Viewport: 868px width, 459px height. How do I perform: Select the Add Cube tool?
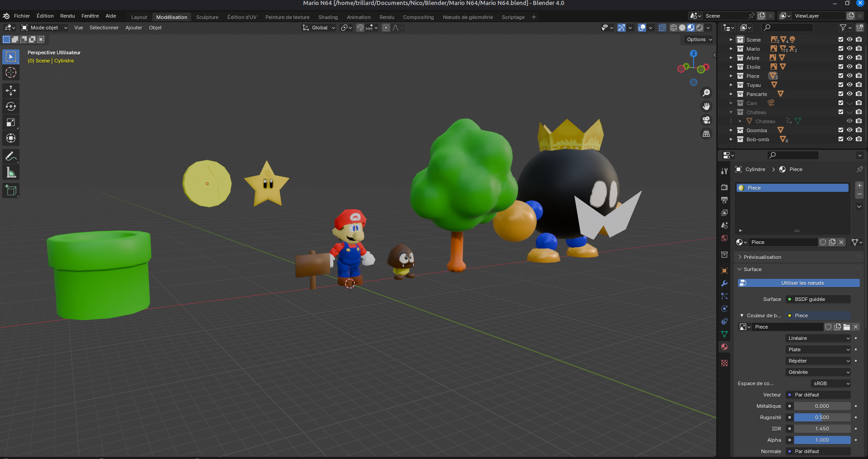click(11, 191)
